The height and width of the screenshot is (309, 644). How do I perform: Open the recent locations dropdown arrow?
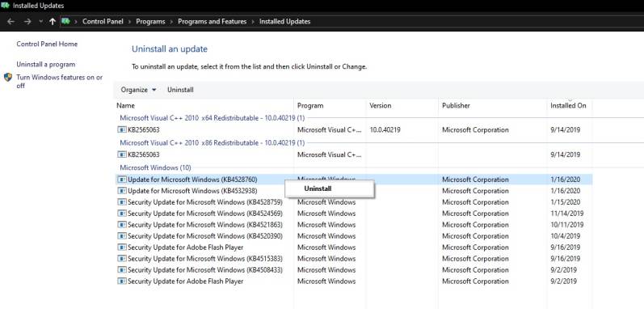40,21
